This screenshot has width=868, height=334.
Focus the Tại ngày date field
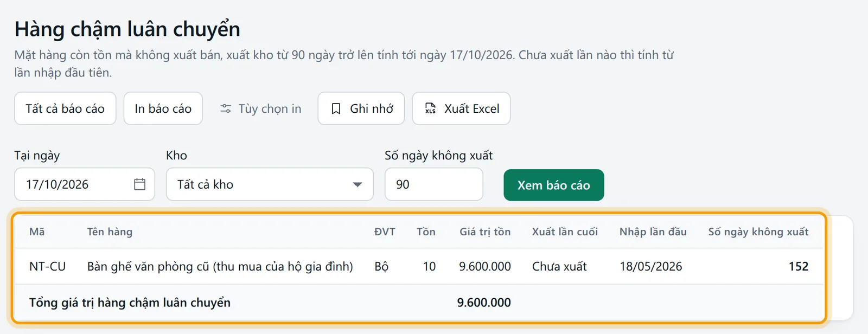coord(85,184)
